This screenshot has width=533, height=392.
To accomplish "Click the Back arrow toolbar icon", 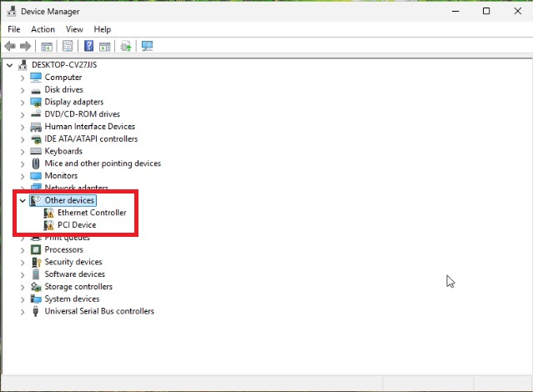I will click(x=10, y=46).
